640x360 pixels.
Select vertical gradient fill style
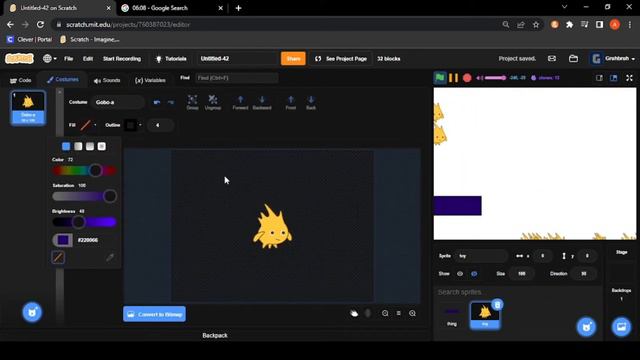[90, 146]
